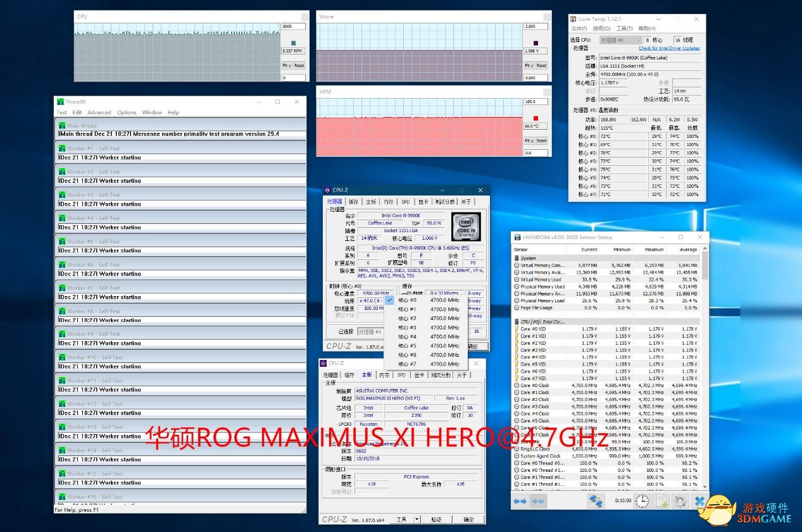
Task: Click the Intel Core i9 logo in CPU-Z
Action: click(465, 225)
